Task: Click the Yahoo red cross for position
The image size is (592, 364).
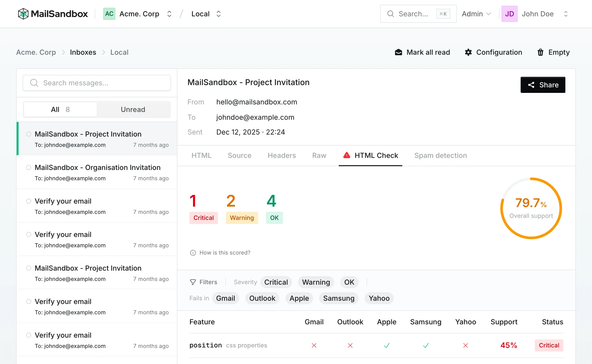Action: (466, 345)
